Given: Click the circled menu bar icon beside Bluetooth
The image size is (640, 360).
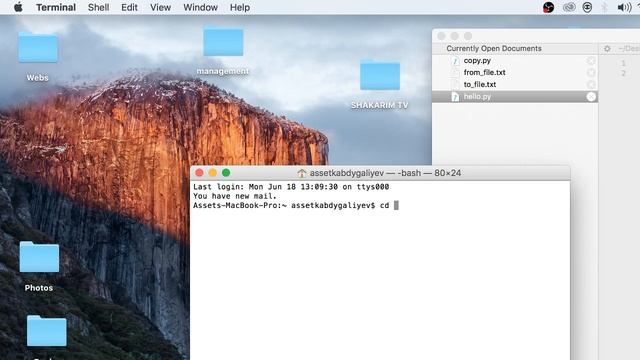Looking at the screenshot, I should (587, 7).
